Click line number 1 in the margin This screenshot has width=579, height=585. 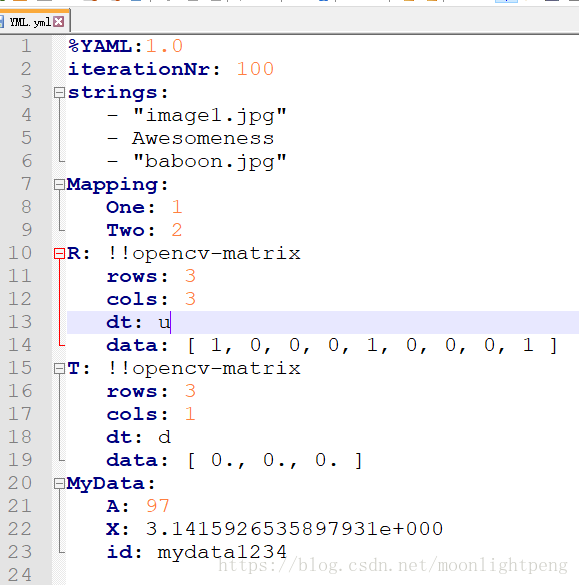coord(26,46)
